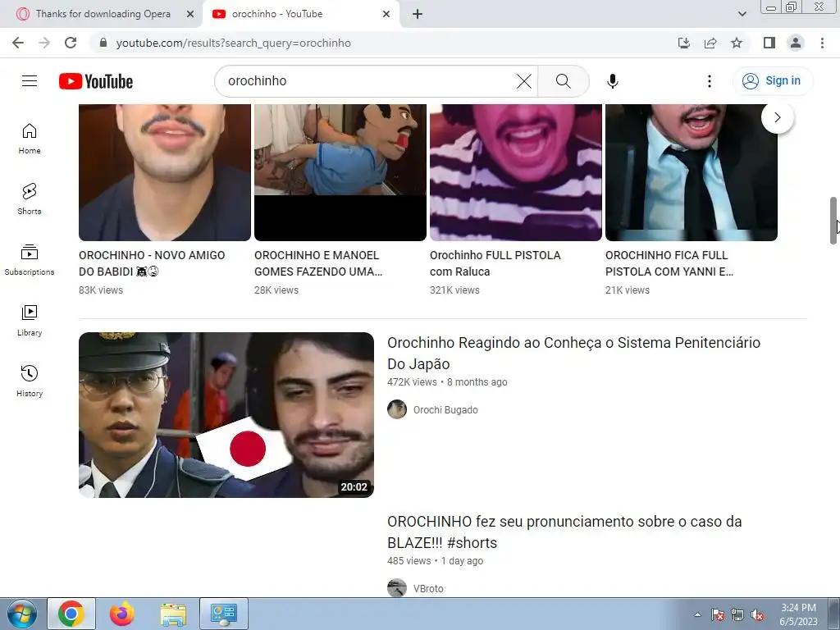This screenshot has height=630, width=840.
Task: Click the puppet short thumbnail
Action: [340, 172]
